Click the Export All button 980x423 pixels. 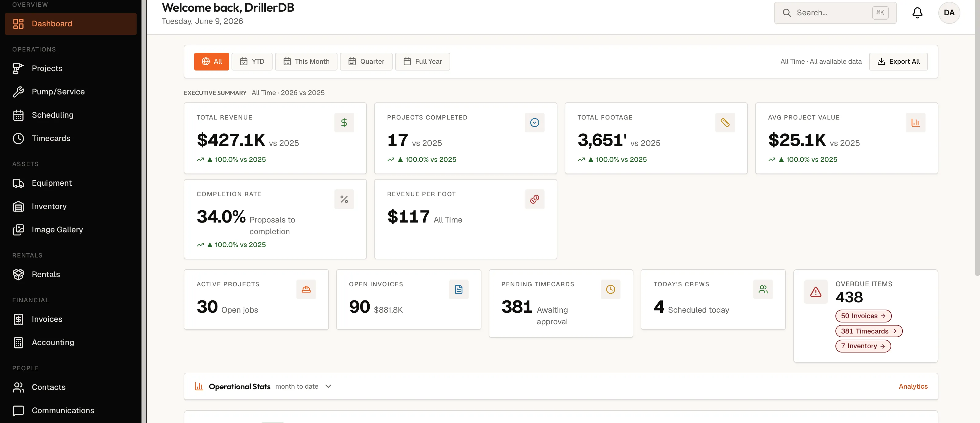(x=898, y=62)
